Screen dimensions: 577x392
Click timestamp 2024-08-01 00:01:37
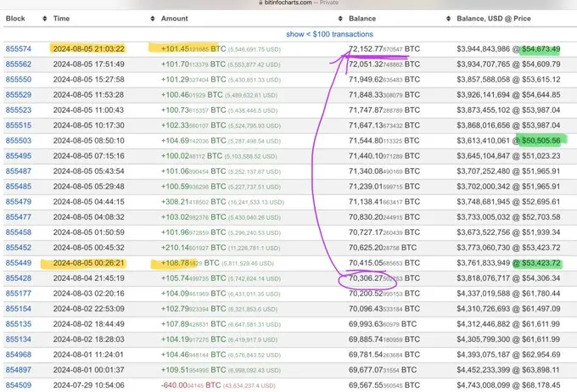89,370
